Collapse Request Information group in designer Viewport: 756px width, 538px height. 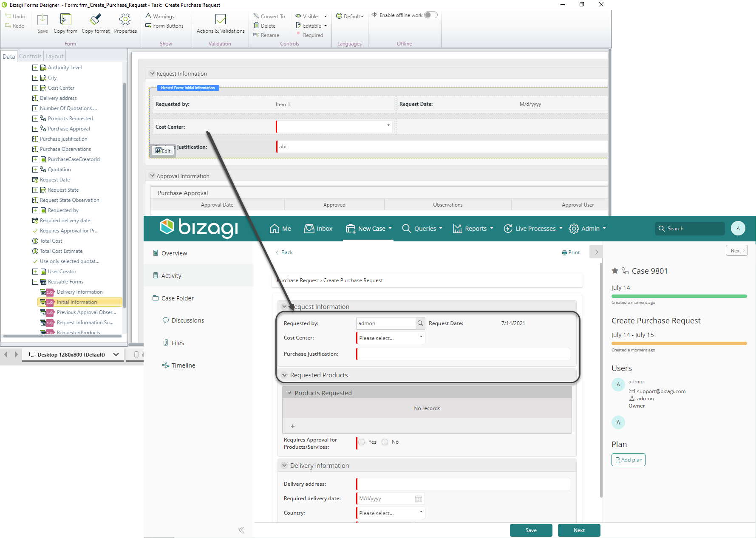(x=152, y=74)
